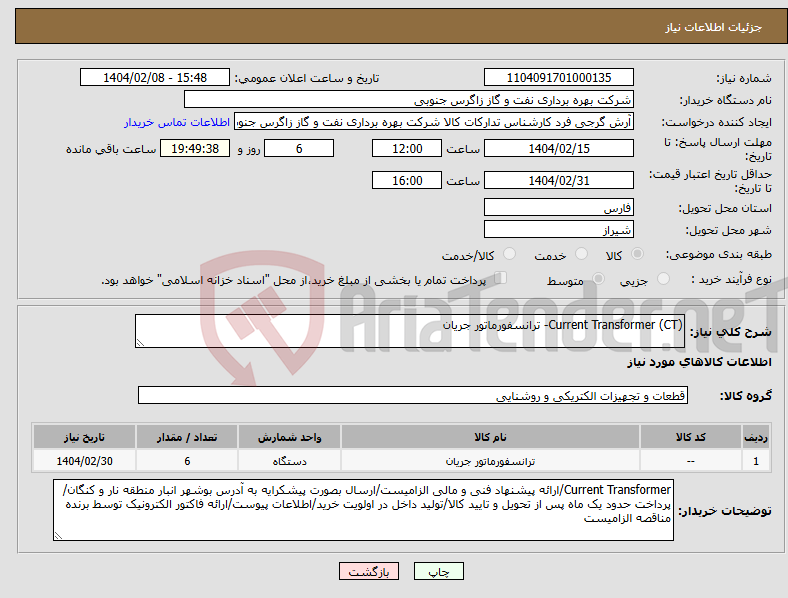This screenshot has height=598, width=788.
Task: Select the خدمت radio button
Action: [581, 254]
